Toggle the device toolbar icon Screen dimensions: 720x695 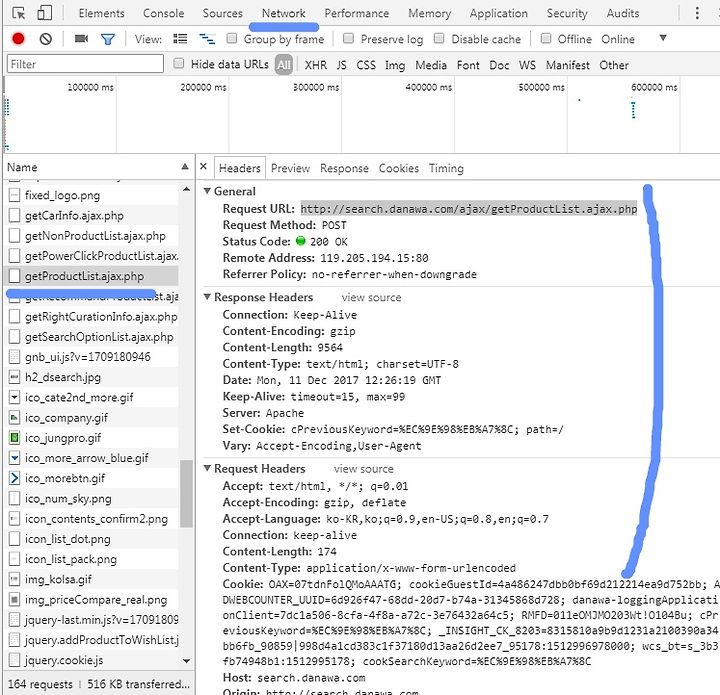point(45,13)
